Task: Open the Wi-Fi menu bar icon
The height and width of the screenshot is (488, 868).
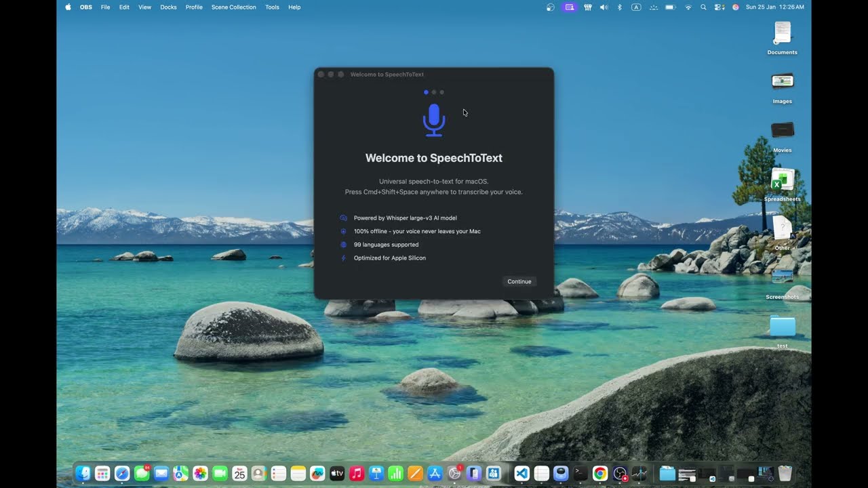Action: click(688, 7)
